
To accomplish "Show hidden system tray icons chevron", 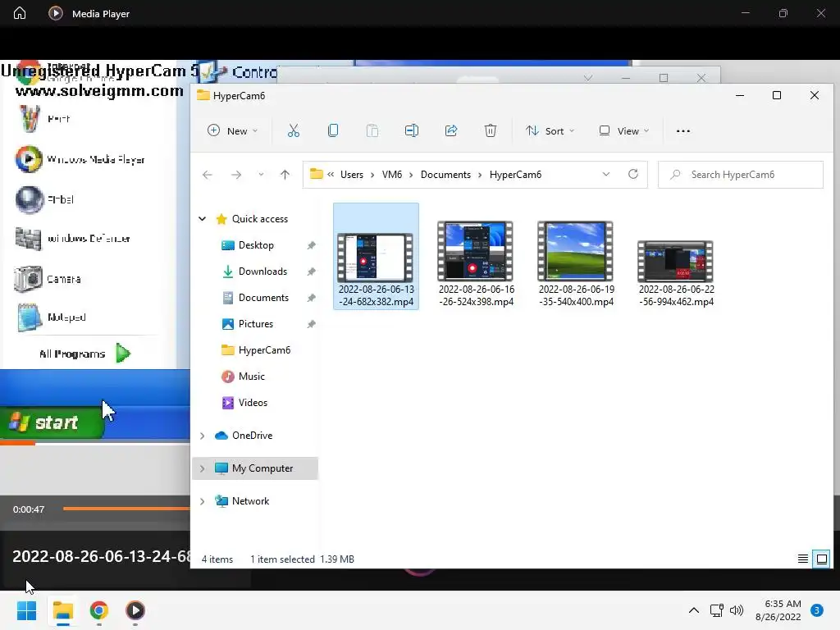I will click(694, 610).
